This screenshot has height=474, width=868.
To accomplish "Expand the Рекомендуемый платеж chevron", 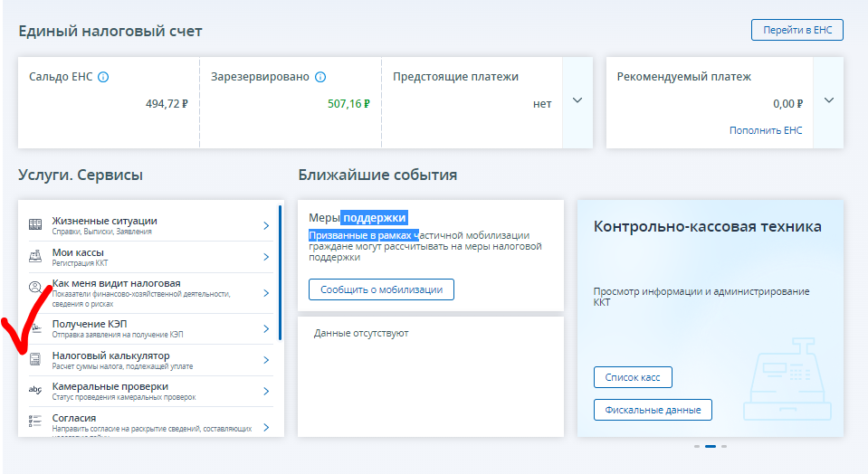I will tap(829, 100).
